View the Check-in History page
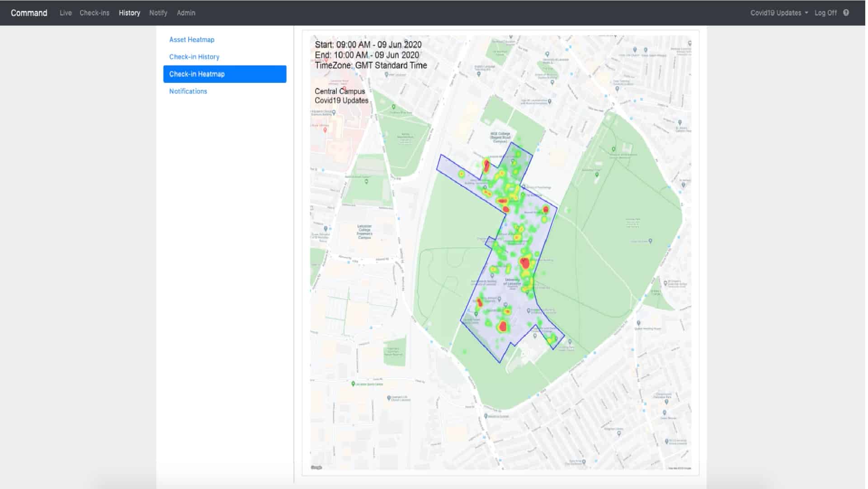This screenshot has width=868, height=489. coord(194,57)
